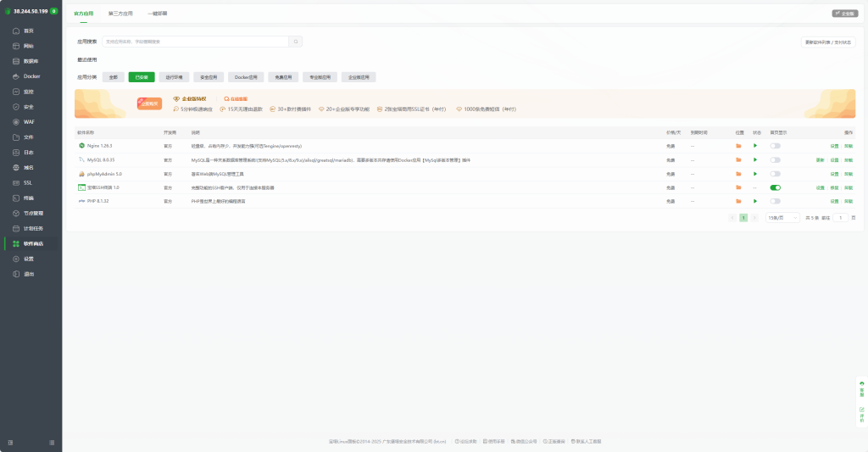Filter by 运行环境 category
Screen dimensions: 868x452
pos(174,77)
